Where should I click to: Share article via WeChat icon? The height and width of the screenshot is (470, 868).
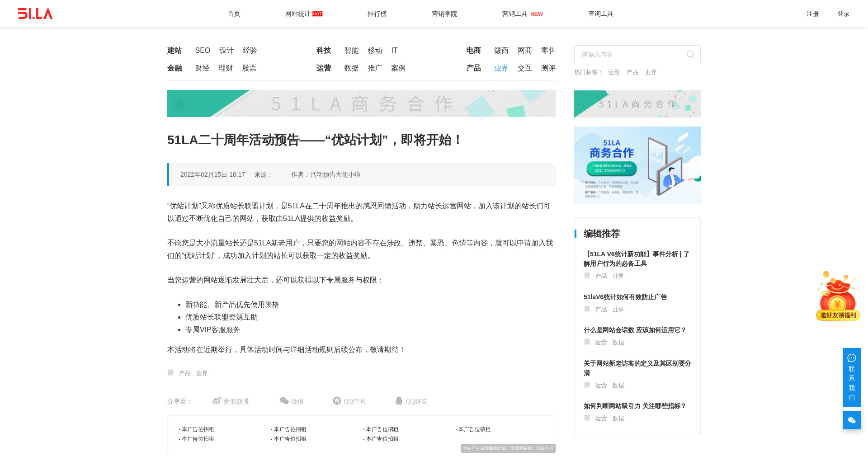284,401
